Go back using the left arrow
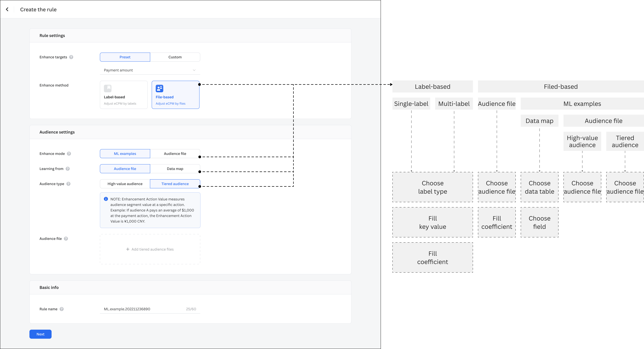 (x=7, y=9)
